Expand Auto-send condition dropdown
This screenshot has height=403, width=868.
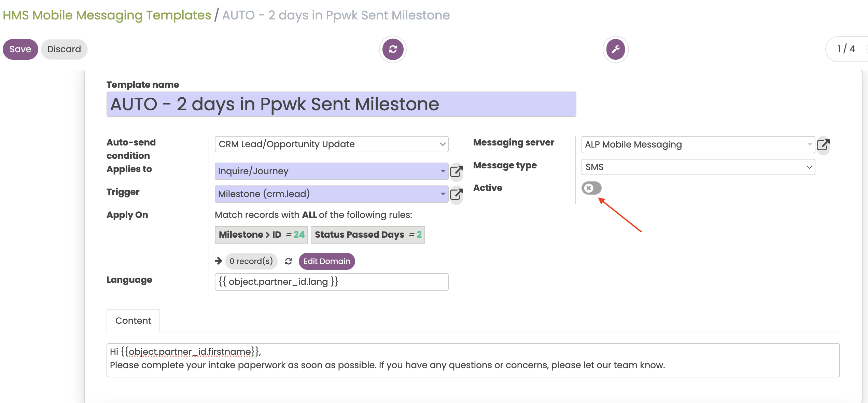click(331, 144)
